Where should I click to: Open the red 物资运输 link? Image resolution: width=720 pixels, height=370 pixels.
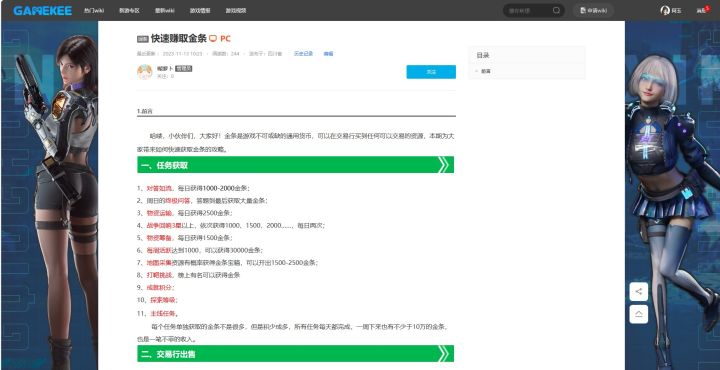(x=159, y=213)
